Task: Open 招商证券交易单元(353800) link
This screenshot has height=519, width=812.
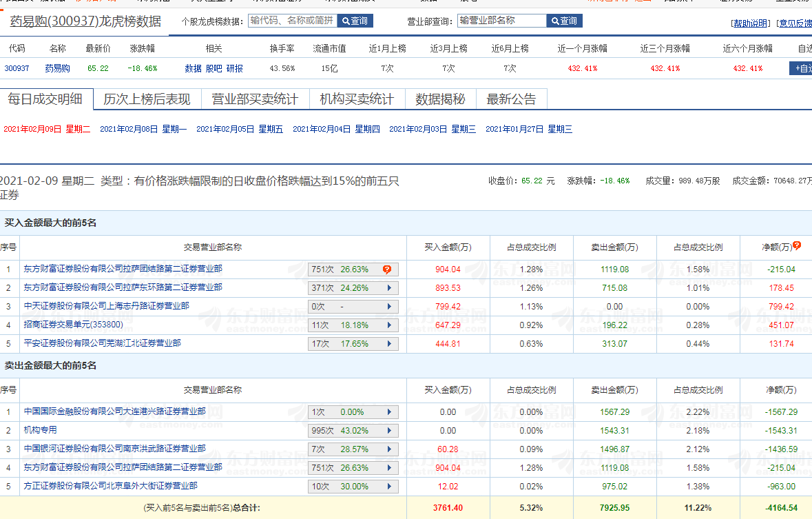Action: (x=73, y=325)
